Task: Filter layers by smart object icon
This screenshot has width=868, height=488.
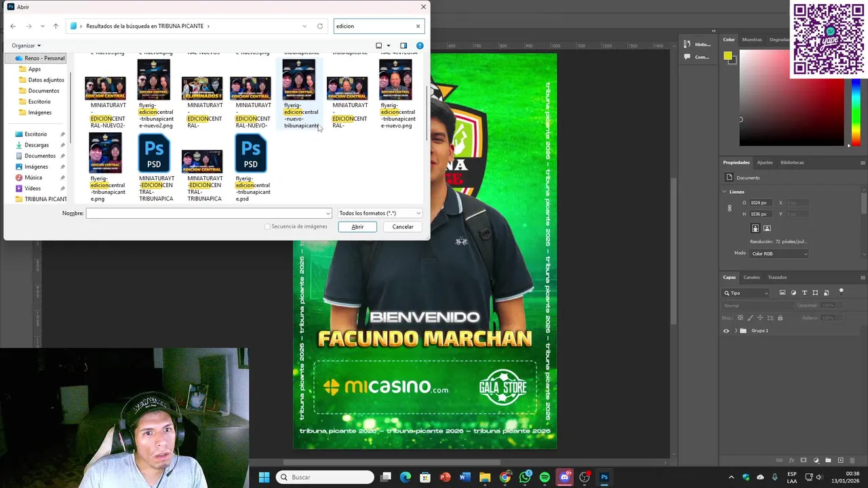Action: pyautogui.click(x=826, y=293)
